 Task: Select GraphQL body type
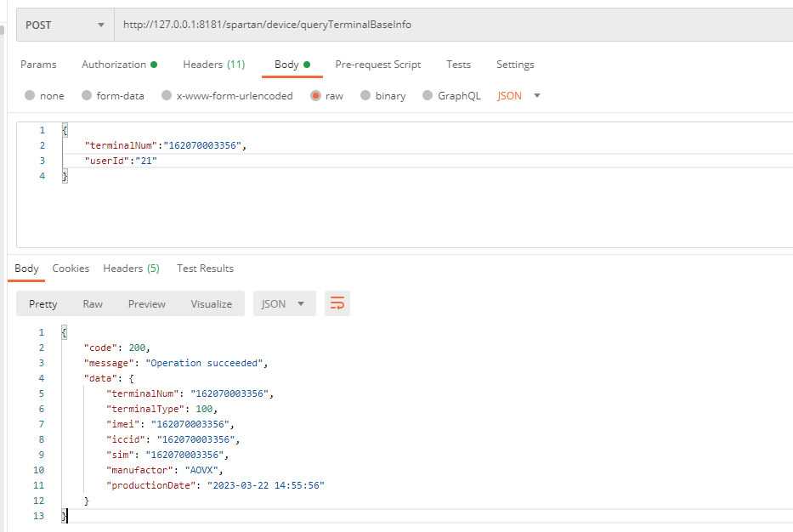click(428, 96)
